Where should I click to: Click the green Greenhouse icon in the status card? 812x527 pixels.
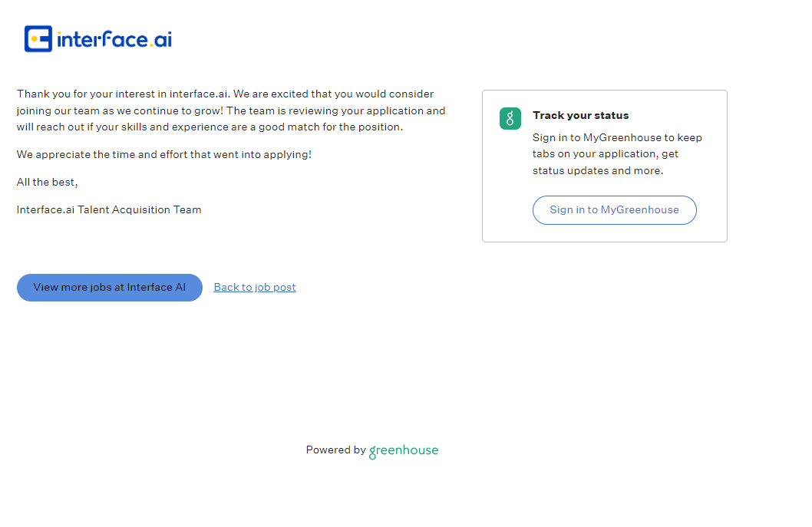(510, 118)
